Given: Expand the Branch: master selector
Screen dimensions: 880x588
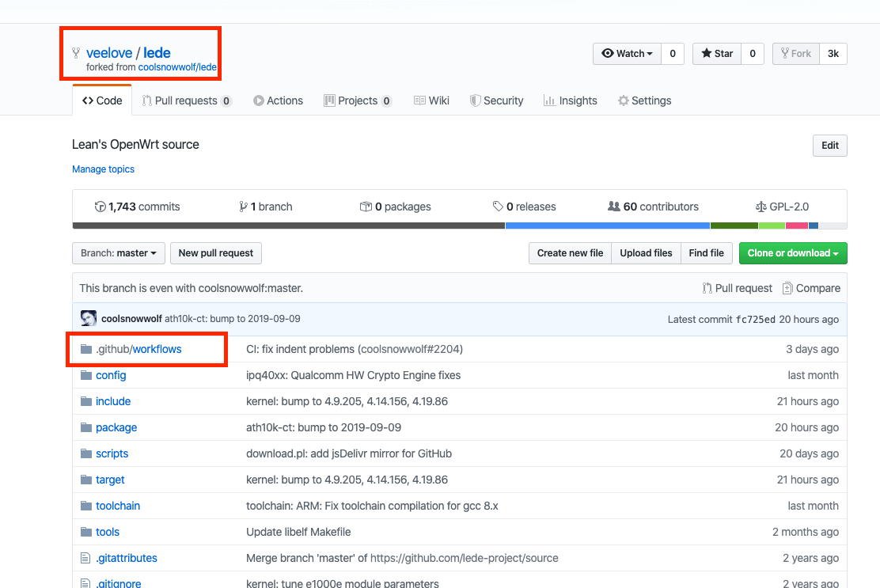Looking at the screenshot, I should (x=119, y=253).
